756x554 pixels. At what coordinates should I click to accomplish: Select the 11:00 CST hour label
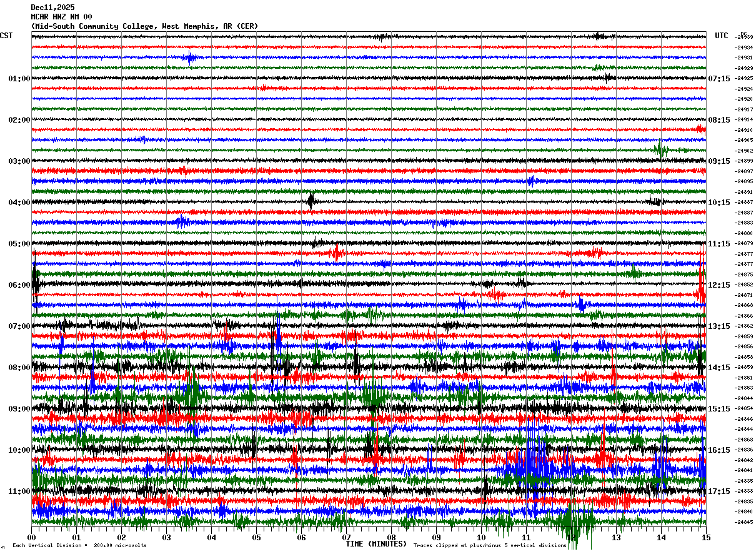19,491
